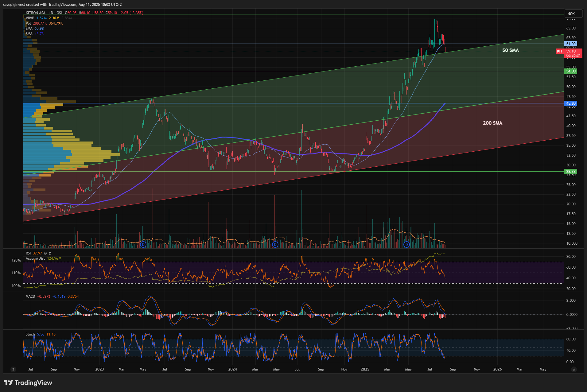This screenshot has width=587, height=392.
Task: Select the 50 SMA text annotation
Action: click(510, 50)
